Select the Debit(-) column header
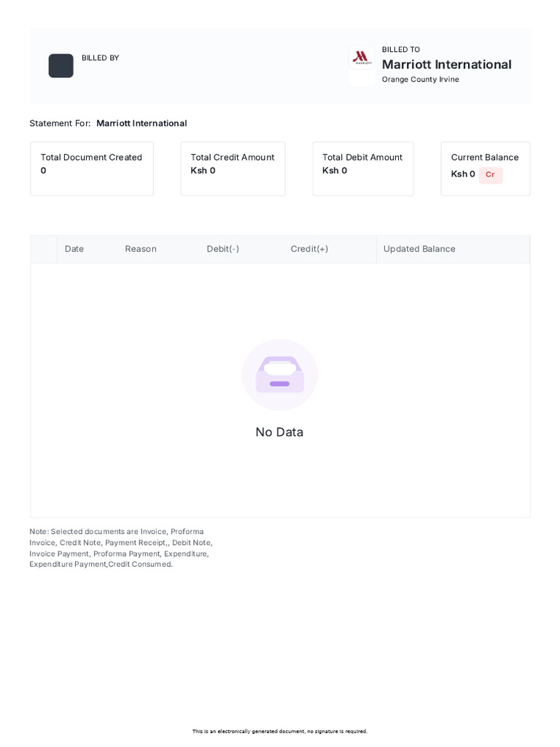This screenshot has width=560, height=747. [x=223, y=249]
